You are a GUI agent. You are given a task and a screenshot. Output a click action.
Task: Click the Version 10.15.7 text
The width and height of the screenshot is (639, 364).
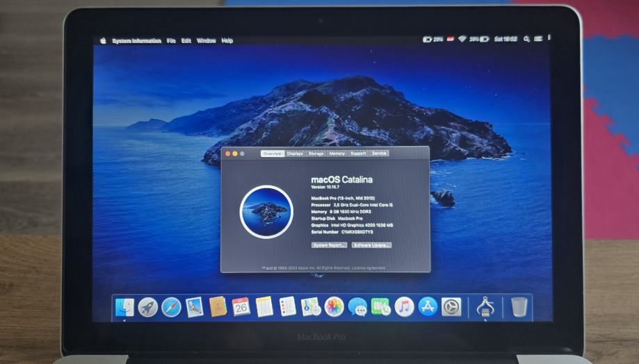pyautogui.click(x=325, y=188)
